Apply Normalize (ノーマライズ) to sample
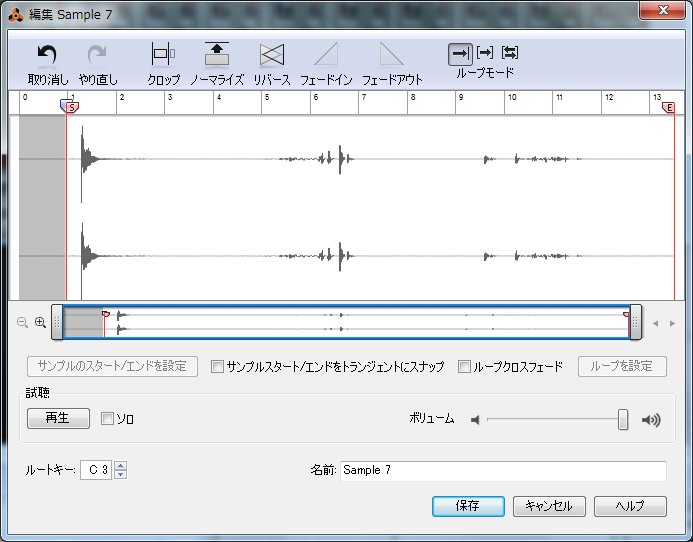693x542 pixels. point(217,54)
